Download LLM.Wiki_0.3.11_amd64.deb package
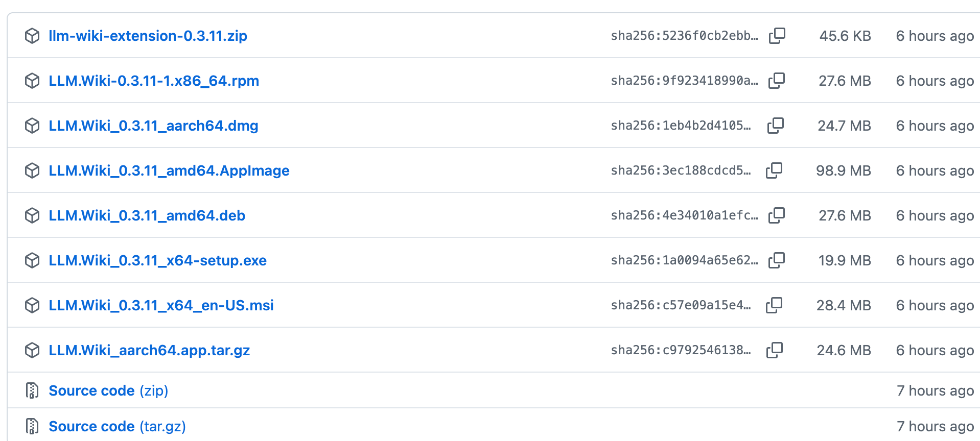The image size is (980, 441). coord(147,215)
